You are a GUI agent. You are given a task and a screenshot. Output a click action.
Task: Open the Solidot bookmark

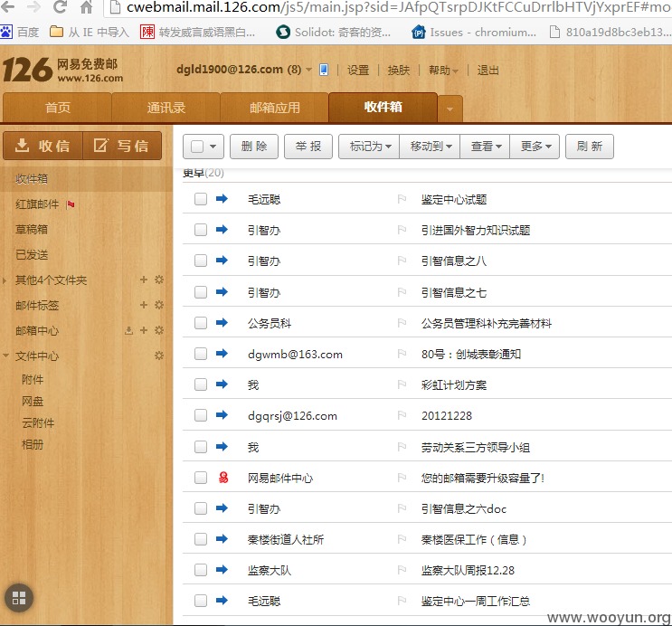pos(333,33)
